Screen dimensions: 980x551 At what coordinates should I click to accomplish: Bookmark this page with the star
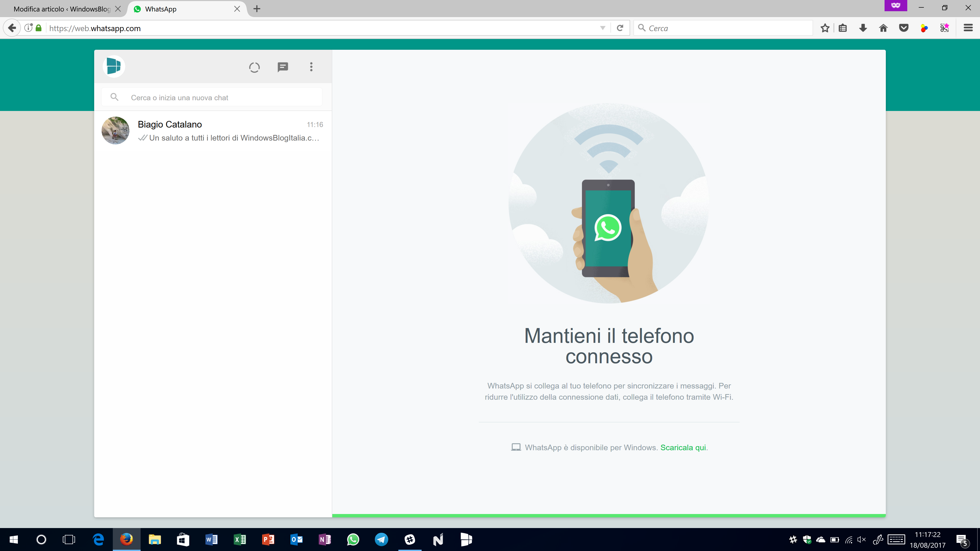coord(825,28)
